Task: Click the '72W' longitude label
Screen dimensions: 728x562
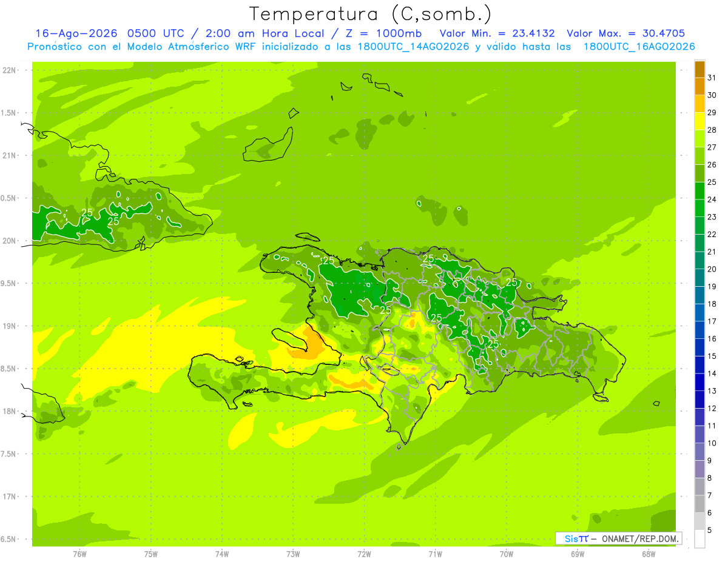Action: tap(364, 554)
